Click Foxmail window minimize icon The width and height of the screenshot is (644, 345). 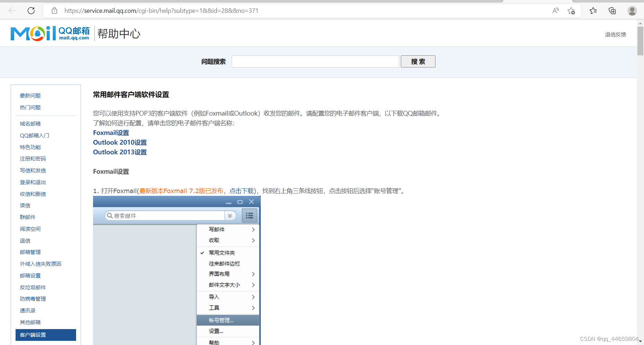pyautogui.click(x=229, y=202)
